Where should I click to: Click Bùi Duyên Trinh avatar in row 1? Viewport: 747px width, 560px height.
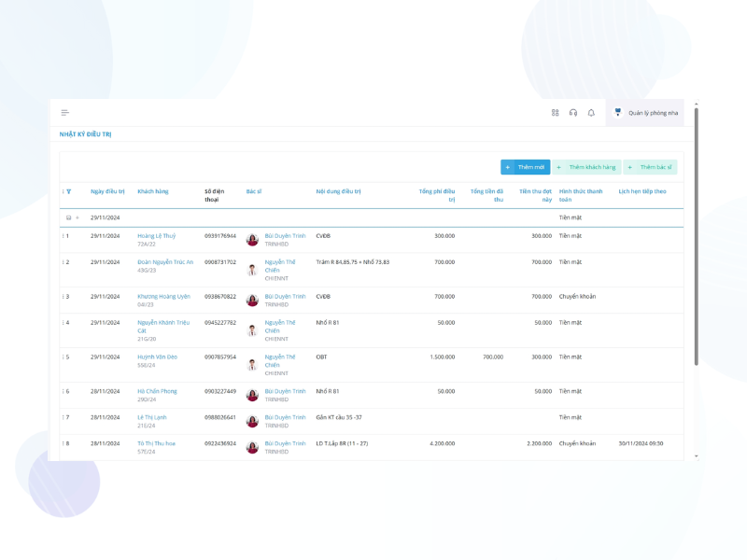click(252, 240)
